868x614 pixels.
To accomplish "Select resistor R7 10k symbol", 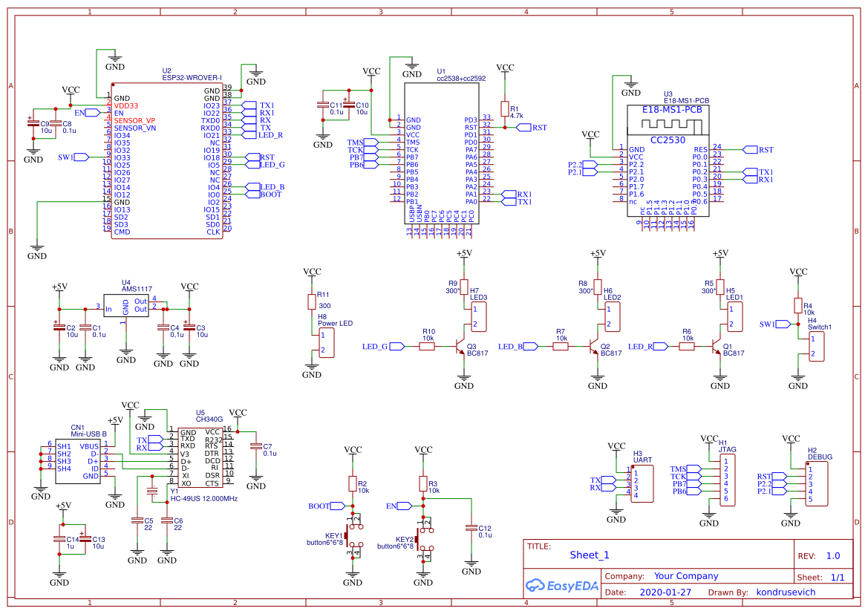I will pos(560,347).
